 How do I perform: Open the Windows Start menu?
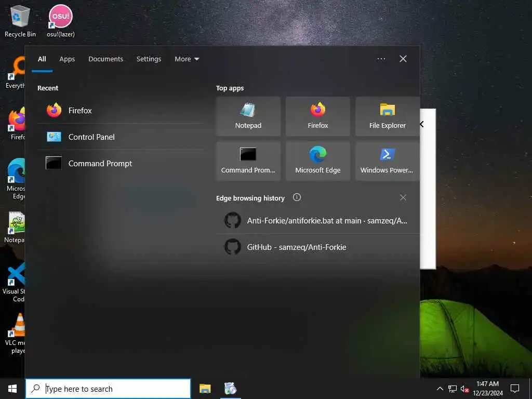12,389
